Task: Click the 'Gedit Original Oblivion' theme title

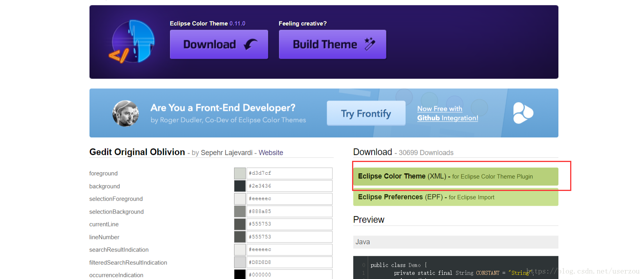Action: [137, 152]
